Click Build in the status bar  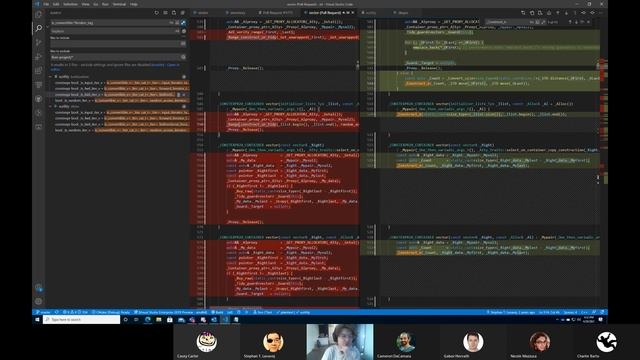218,312
